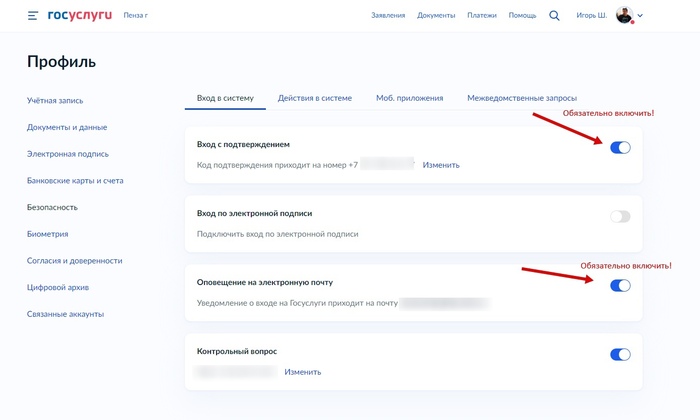Open Согласия и доверенности in the sidebar
700x420 pixels.
(75, 261)
